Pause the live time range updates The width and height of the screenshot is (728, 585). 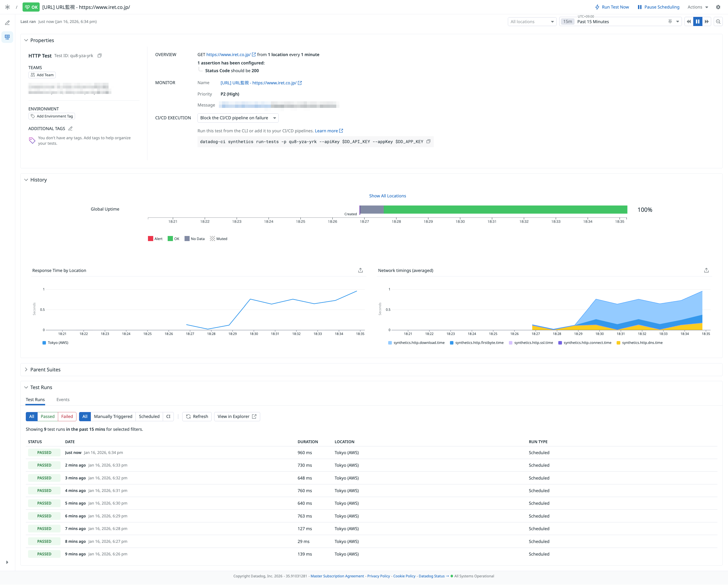[x=698, y=22]
